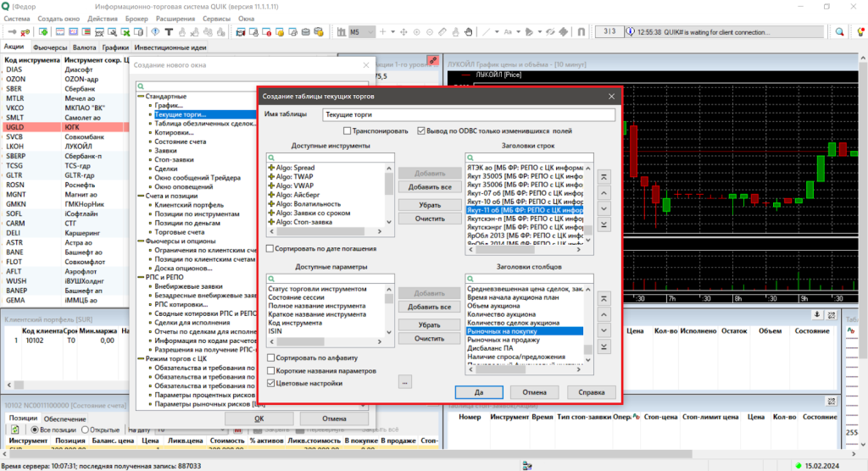This screenshot has height=471, width=868.
Task: Click the green X spreadsheet toolbar icon
Action: coord(125,32)
